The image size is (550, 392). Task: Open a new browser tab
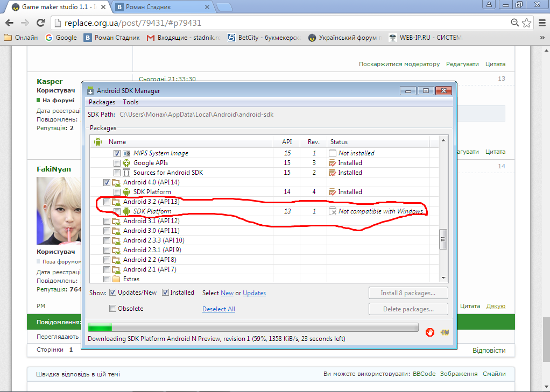[x=224, y=7]
